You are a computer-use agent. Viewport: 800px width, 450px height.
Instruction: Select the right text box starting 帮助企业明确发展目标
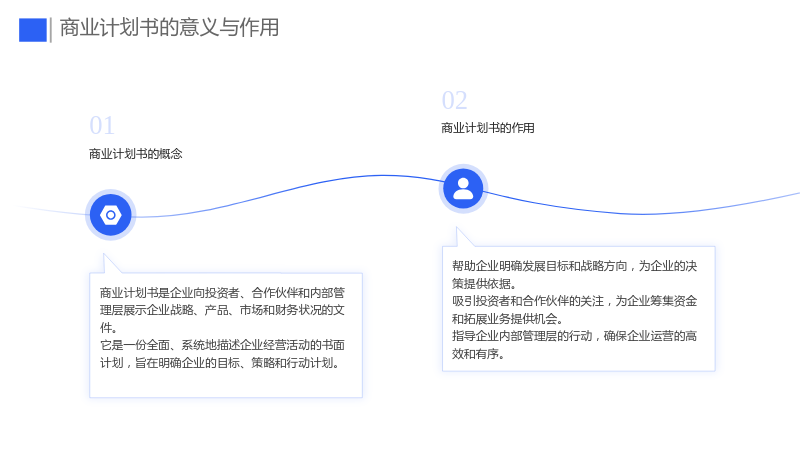pyautogui.click(x=579, y=309)
